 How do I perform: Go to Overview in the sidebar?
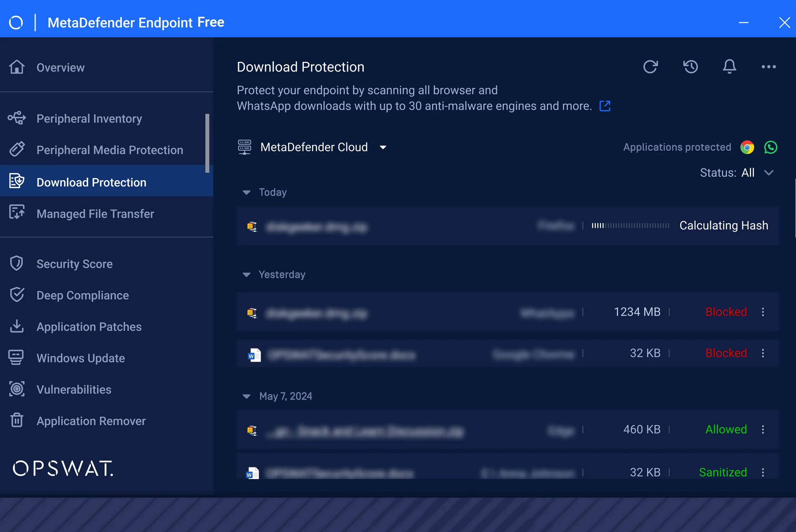[106, 67]
